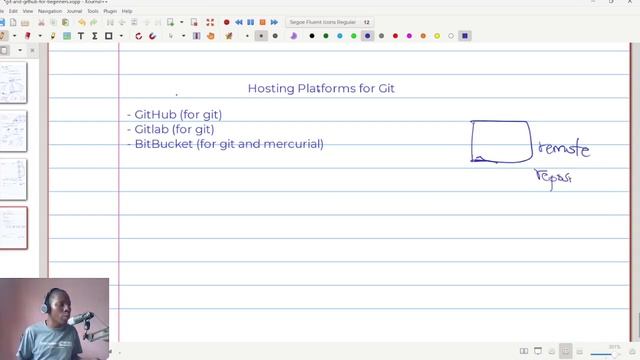The width and height of the screenshot is (640, 360).
Task: Open the View menu
Action: [28, 11]
